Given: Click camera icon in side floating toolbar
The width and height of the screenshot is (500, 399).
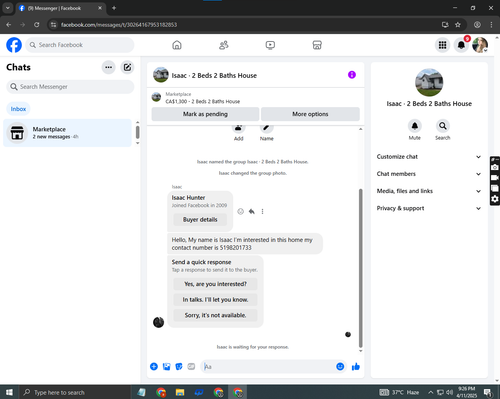Looking at the screenshot, I should pyautogui.click(x=495, y=167).
